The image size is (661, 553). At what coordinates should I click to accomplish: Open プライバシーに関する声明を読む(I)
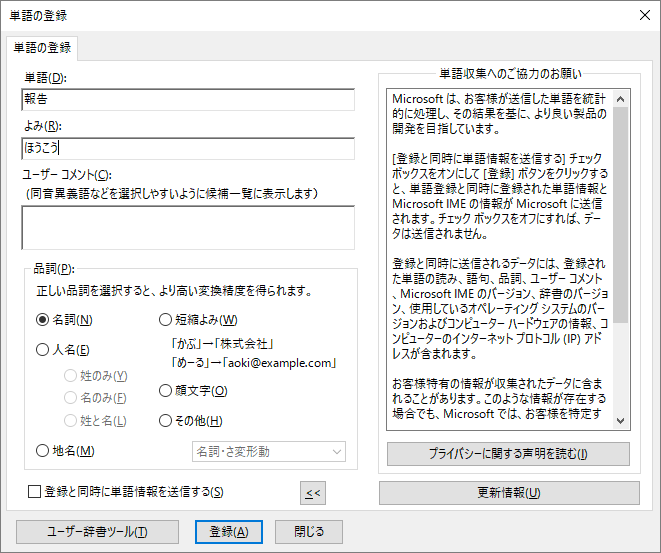(508, 454)
